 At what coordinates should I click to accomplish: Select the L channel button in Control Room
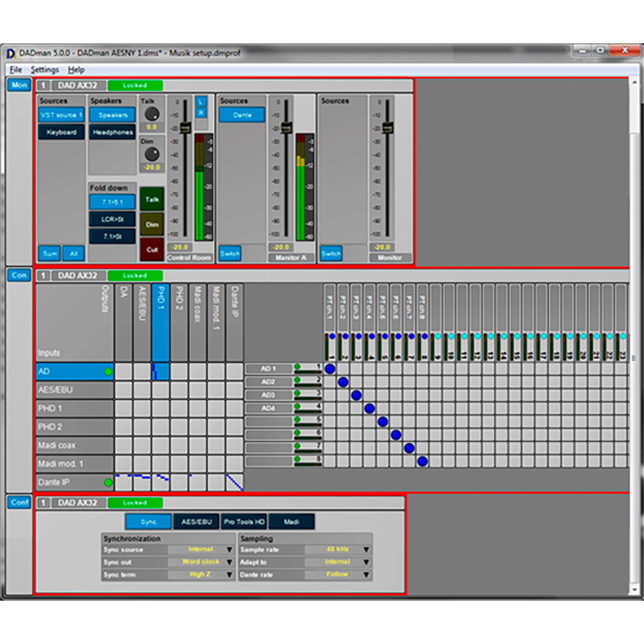point(201,102)
